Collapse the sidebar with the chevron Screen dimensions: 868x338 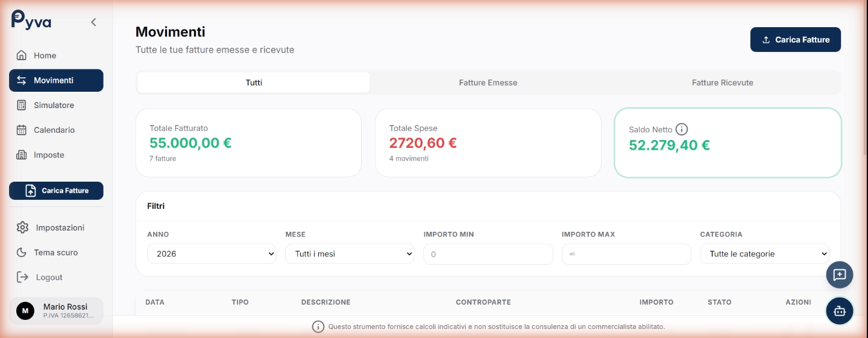pos(93,22)
